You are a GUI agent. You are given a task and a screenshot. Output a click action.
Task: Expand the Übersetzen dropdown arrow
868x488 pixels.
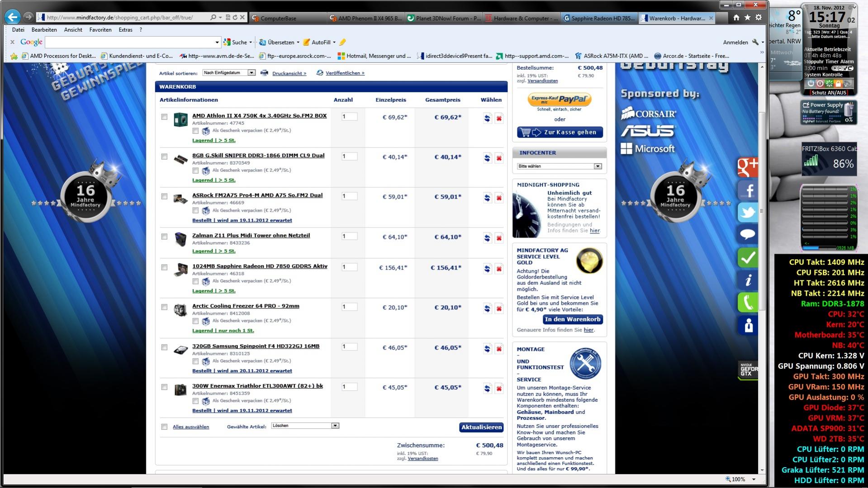point(298,43)
